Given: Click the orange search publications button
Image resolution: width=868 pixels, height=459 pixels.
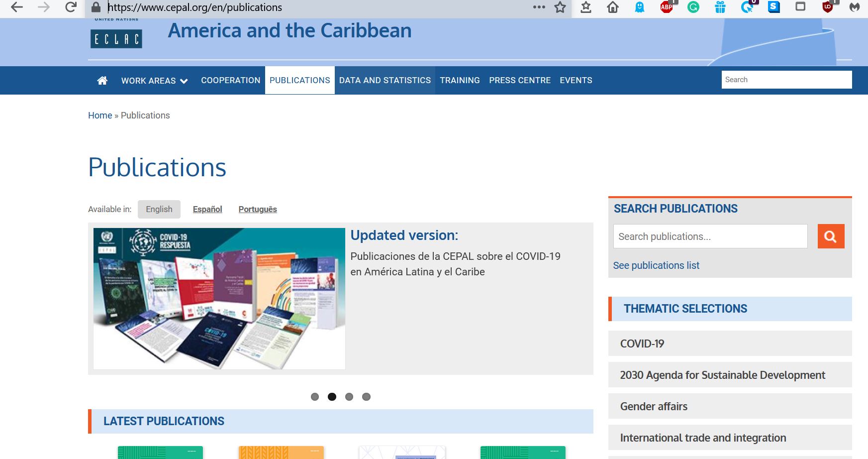Looking at the screenshot, I should (x=831, y=236).
